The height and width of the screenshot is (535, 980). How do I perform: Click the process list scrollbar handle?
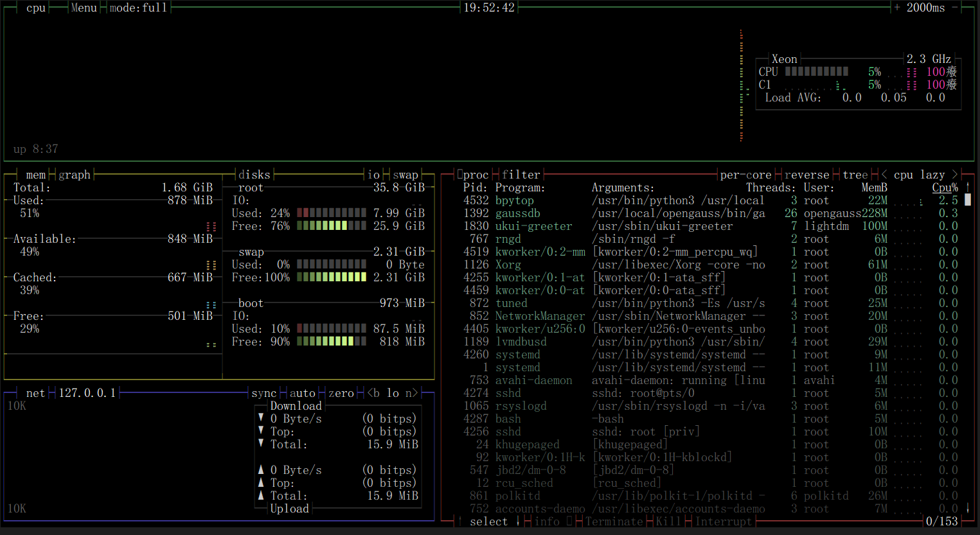[x=968, y=200]
